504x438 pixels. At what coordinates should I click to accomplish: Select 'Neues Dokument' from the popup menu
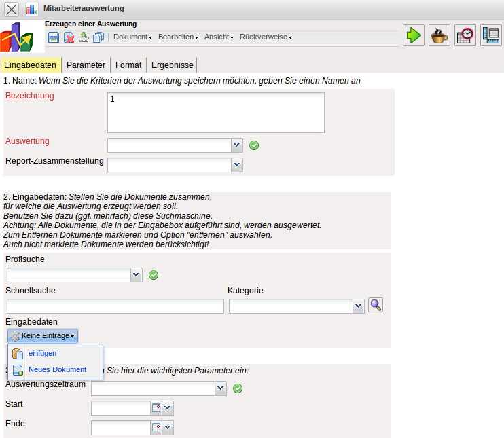pos(57,369)
